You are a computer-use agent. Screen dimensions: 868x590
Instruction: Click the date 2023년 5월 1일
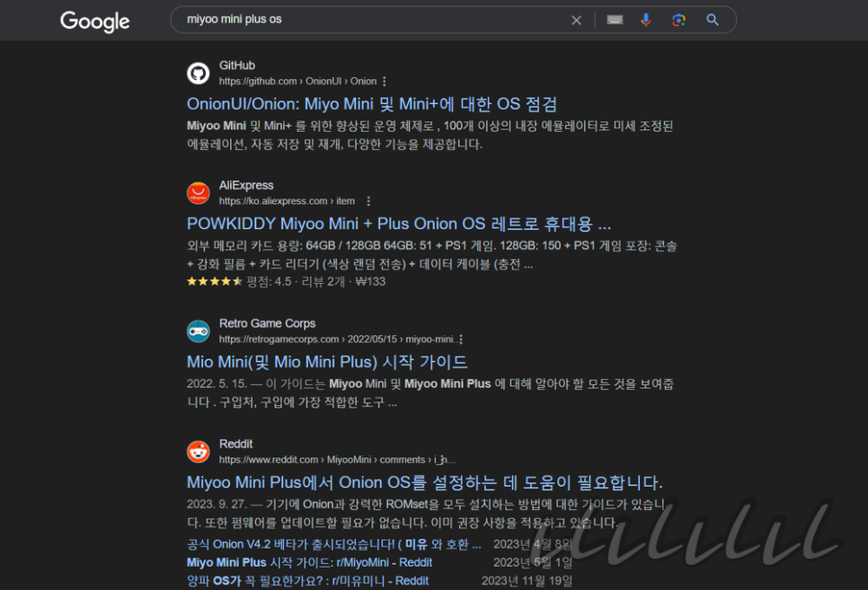[533, 563]
